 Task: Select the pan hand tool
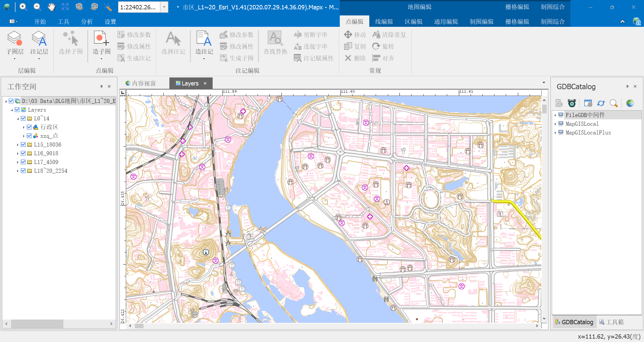pyautogui.click(x=51, y=7)
